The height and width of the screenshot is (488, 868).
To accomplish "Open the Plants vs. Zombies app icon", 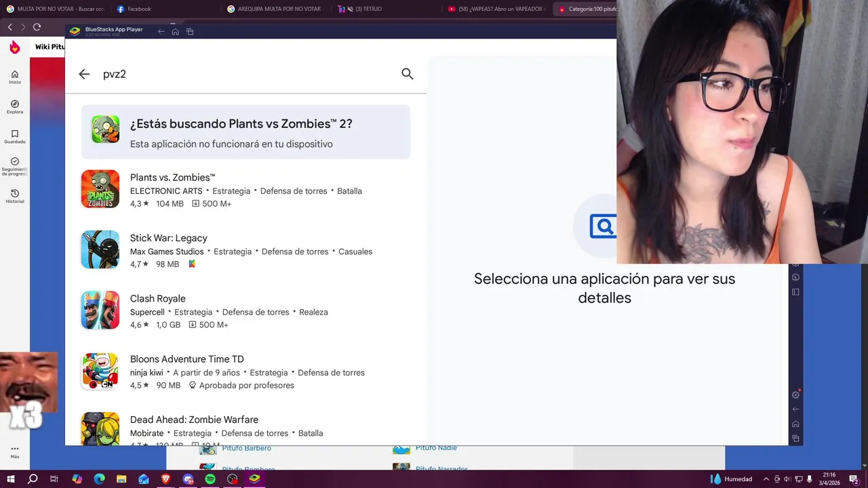I will 100,189.
